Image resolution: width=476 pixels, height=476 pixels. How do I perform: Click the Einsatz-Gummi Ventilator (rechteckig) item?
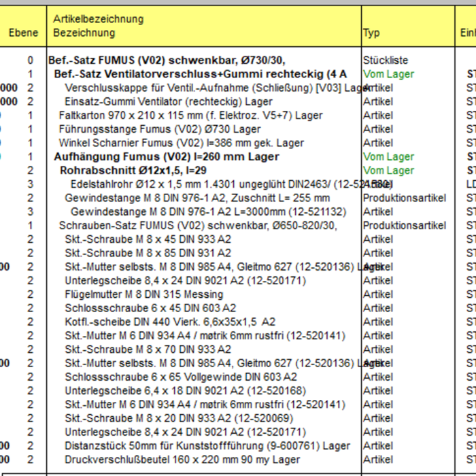159,101
